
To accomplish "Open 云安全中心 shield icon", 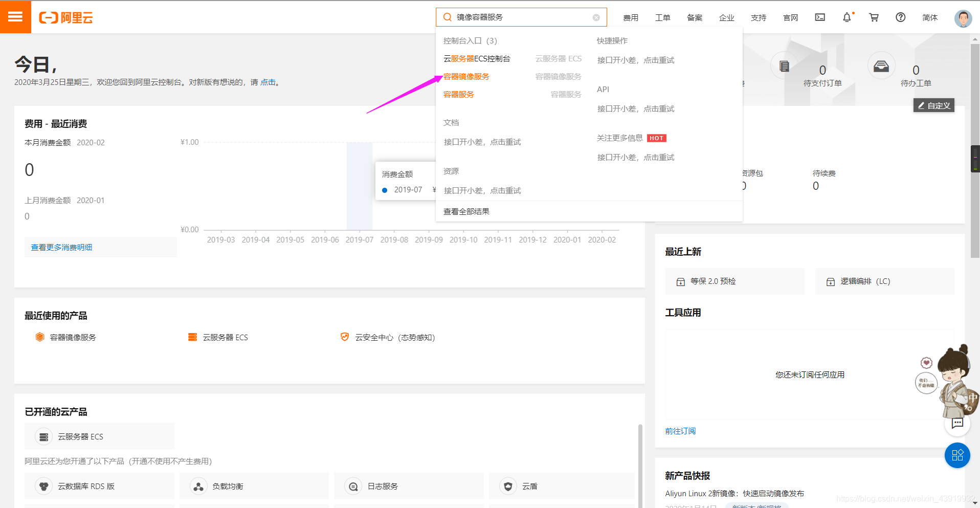I will (x=345, y=337).
